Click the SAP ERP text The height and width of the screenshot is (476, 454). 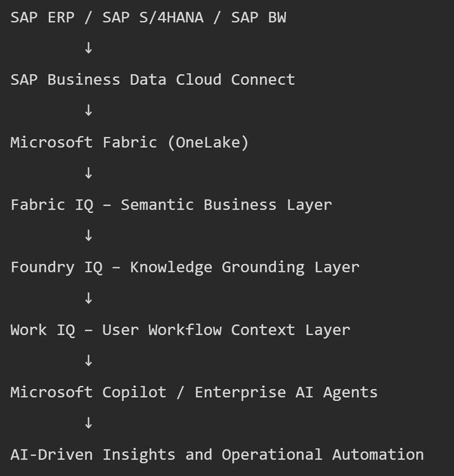(42, 17)
